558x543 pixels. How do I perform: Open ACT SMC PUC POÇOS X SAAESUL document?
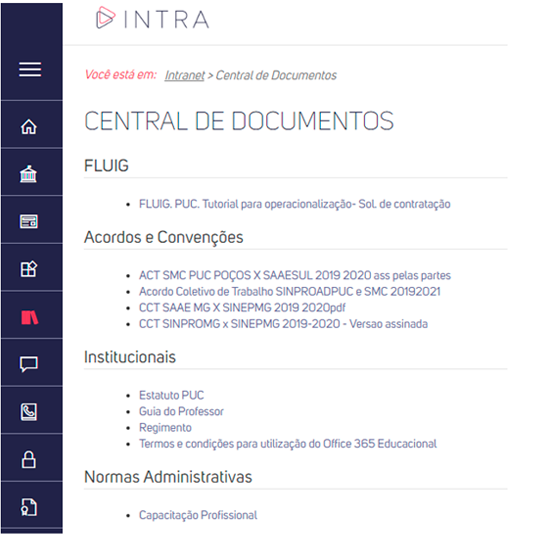click(295, 275)
